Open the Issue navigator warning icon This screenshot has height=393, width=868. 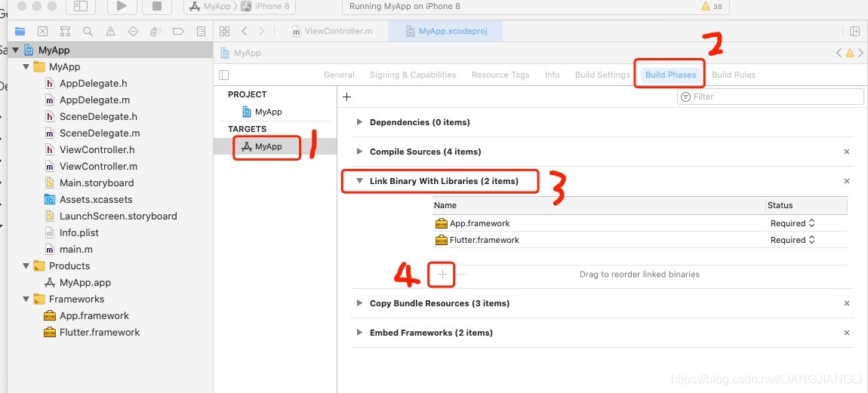coord(110,32)
